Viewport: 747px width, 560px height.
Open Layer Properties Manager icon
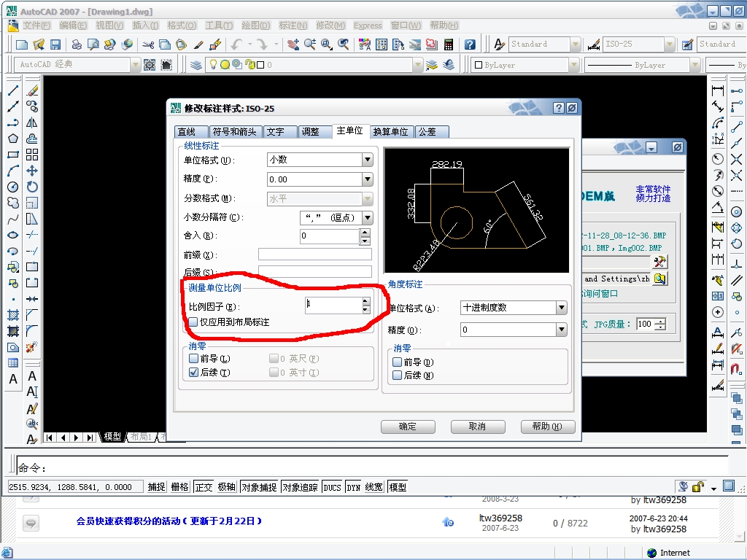196,65
